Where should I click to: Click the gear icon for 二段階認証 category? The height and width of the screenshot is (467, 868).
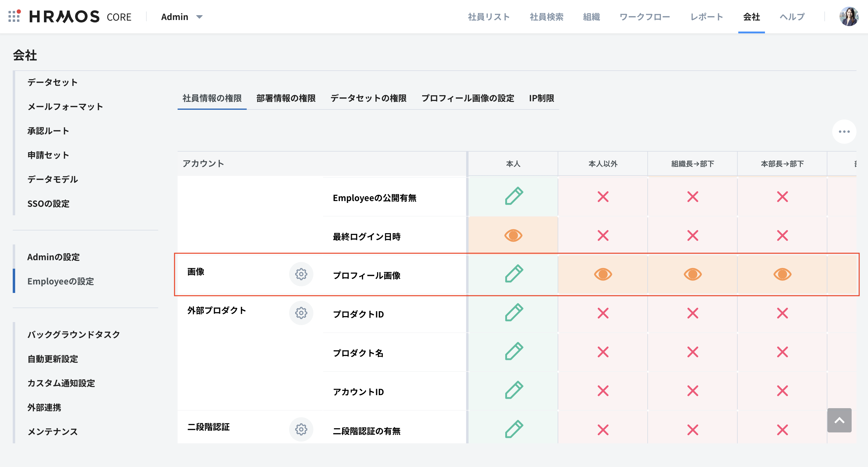[x=301, y=429]
